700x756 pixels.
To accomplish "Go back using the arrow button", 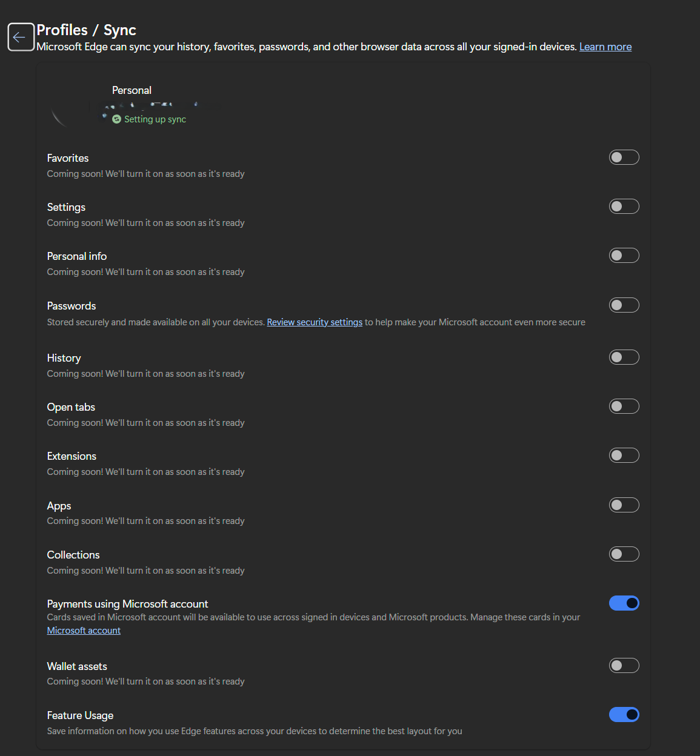I will tap(21, 37).
